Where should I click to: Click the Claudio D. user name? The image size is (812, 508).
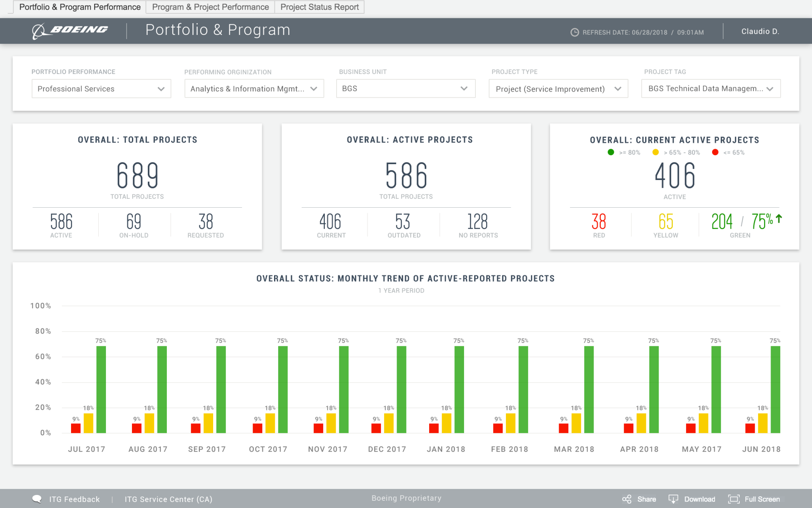760,31
